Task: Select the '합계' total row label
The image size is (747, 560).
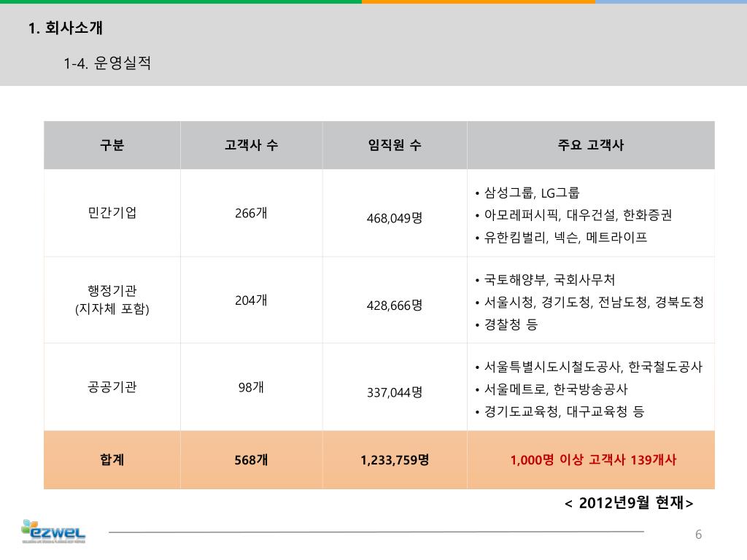Action: [112, 459]
